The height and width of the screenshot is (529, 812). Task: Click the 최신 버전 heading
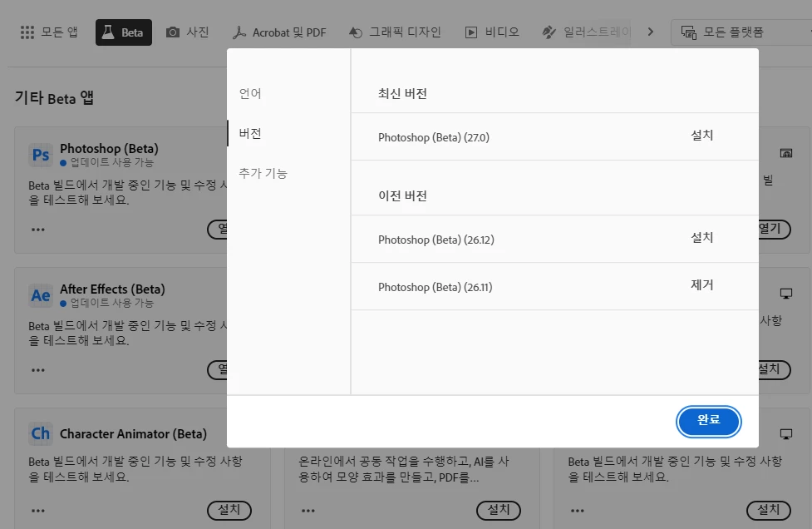click(402, 94)
